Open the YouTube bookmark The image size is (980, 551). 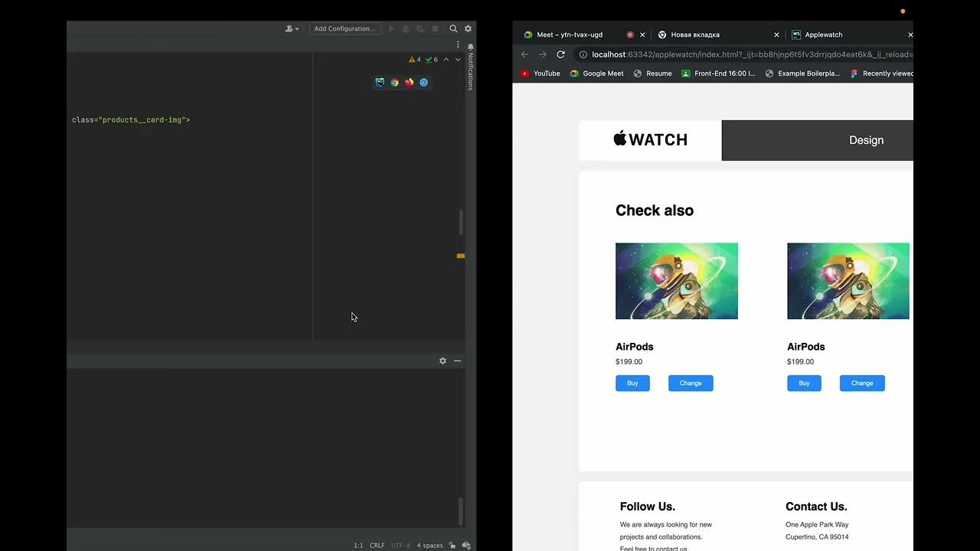(x=541, y=73)
